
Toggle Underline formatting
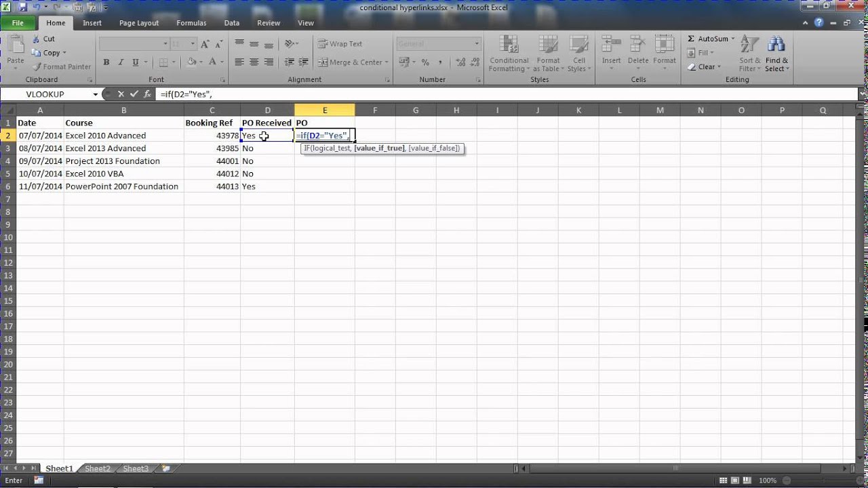coord(136,62)
